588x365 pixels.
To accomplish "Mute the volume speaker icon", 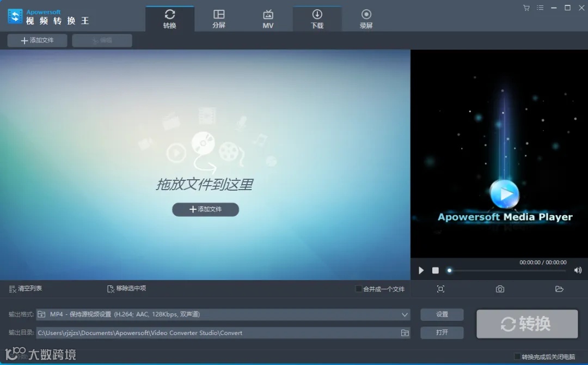I will [578, 270].
